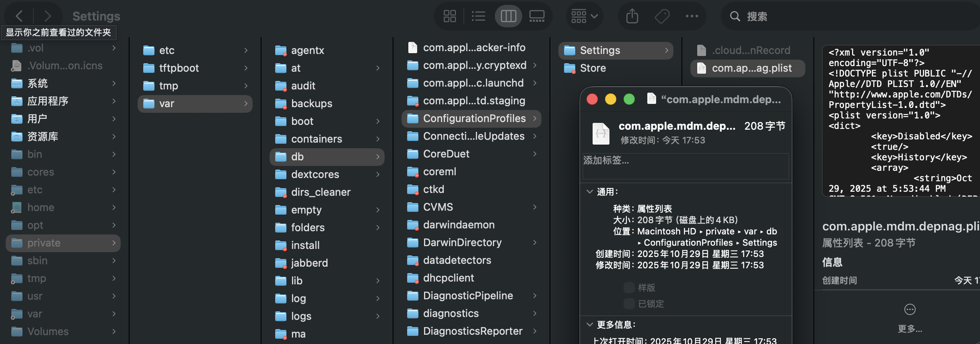Switch to gallery view

[x=537, y=16]
